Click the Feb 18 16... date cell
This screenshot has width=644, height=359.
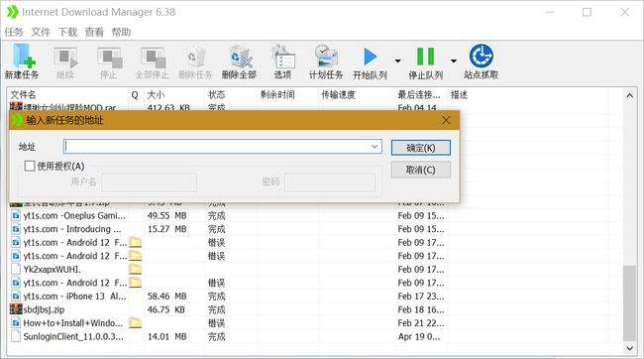[421, 309]
